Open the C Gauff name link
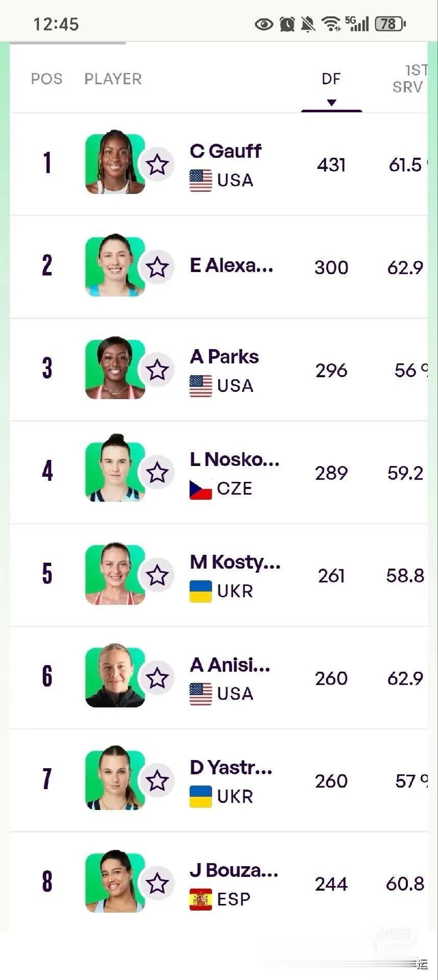 click(x=225, y=151)
